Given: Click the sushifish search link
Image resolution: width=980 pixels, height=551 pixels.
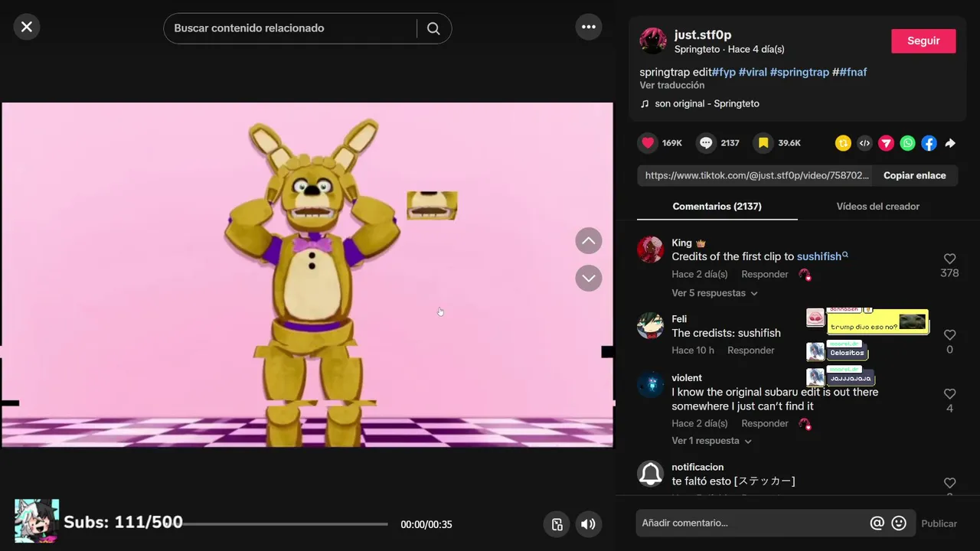Looking at the screenshot, I should point(822,256).
